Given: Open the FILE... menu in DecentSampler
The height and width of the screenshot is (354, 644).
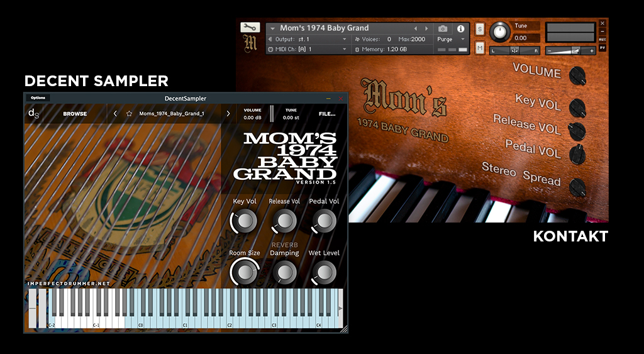Looking at the screenshot, I should (x=327, y=114).
